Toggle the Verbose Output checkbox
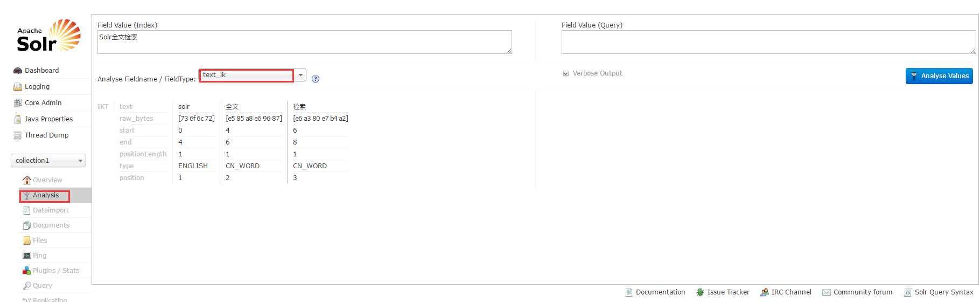This screenshot has width=980, height=302. pyautogui.click(x=566, y=73)
